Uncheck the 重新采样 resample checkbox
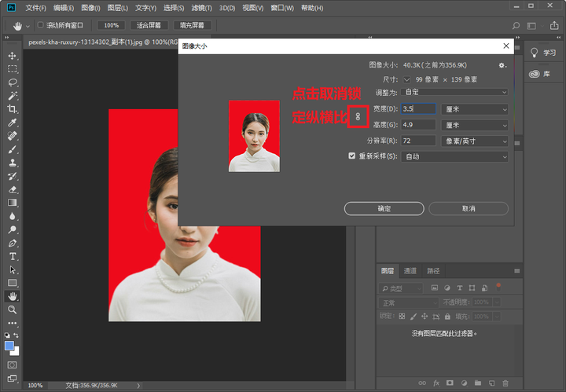The image size is (566, 392). point(352,156)
